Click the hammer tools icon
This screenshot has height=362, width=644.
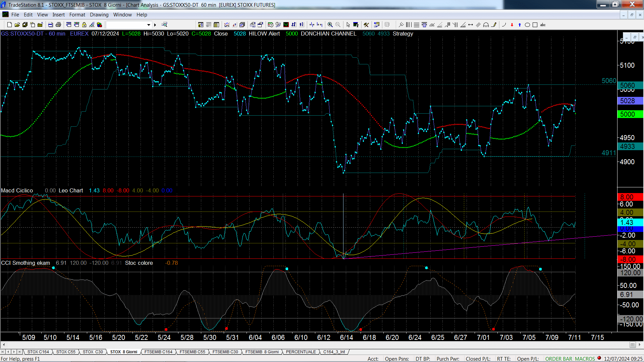tap(366, 24)
